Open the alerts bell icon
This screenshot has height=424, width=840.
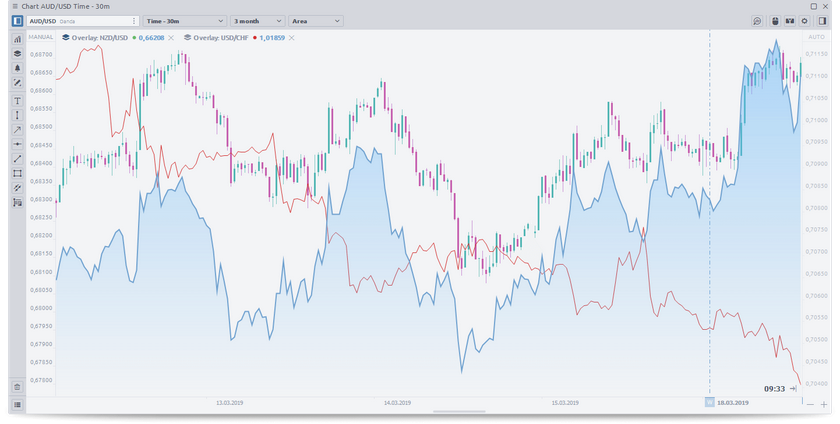click(17, 68)
